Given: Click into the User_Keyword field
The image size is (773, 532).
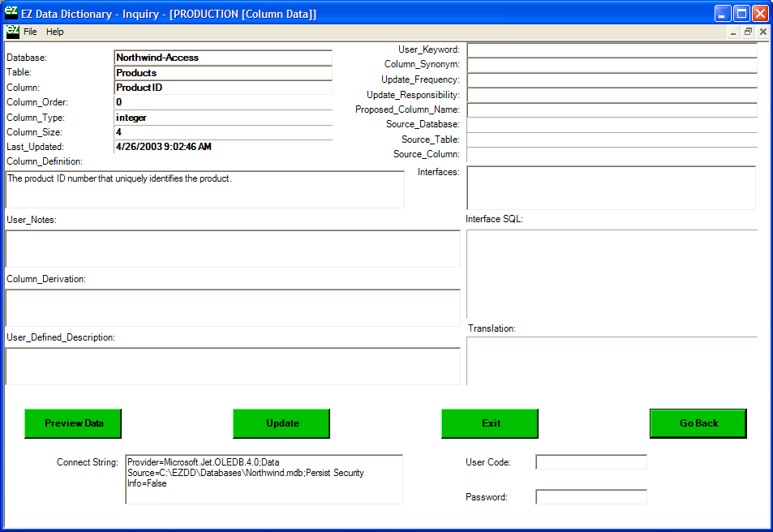Looking at the screenshot, I should [612, 50].
